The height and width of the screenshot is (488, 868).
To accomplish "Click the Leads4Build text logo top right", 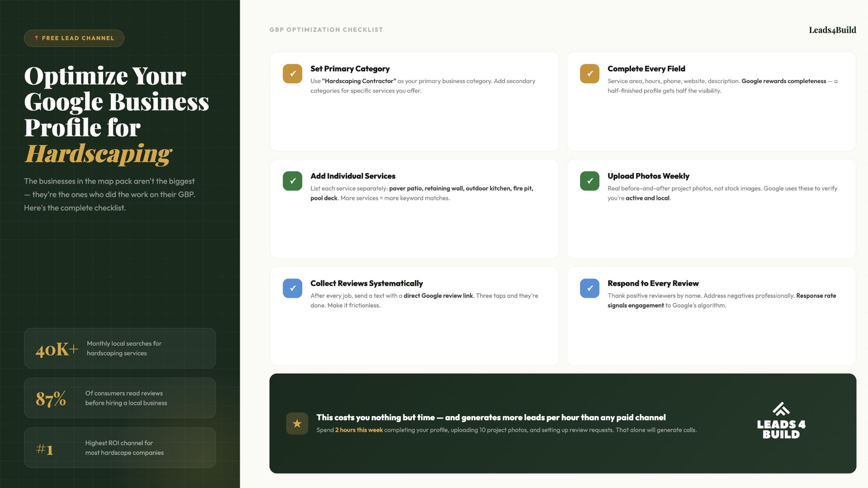I will coord(832,30).
